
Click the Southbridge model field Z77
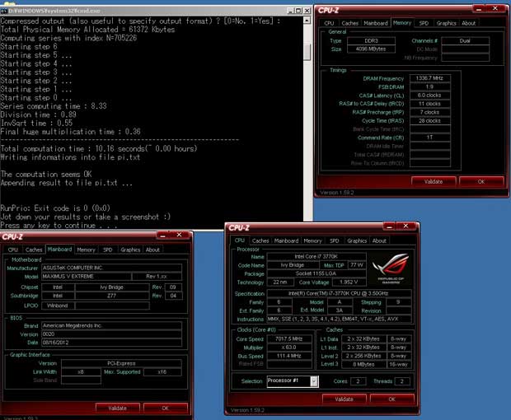coord(112,296)
